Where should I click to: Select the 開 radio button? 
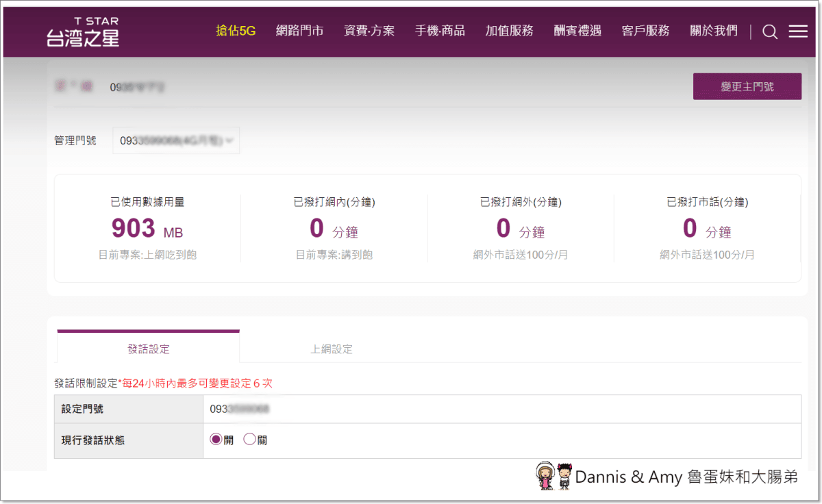click(x=216, y=440)
